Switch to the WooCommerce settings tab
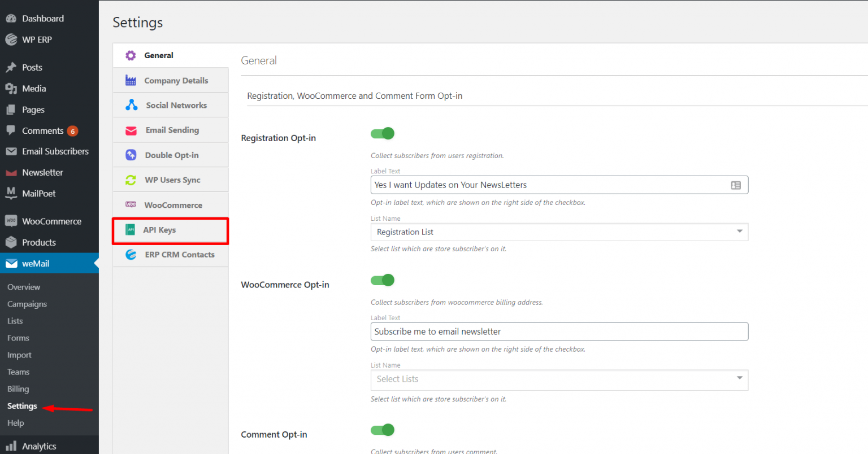Screen dimensions: 868x454 click(173, 205)
